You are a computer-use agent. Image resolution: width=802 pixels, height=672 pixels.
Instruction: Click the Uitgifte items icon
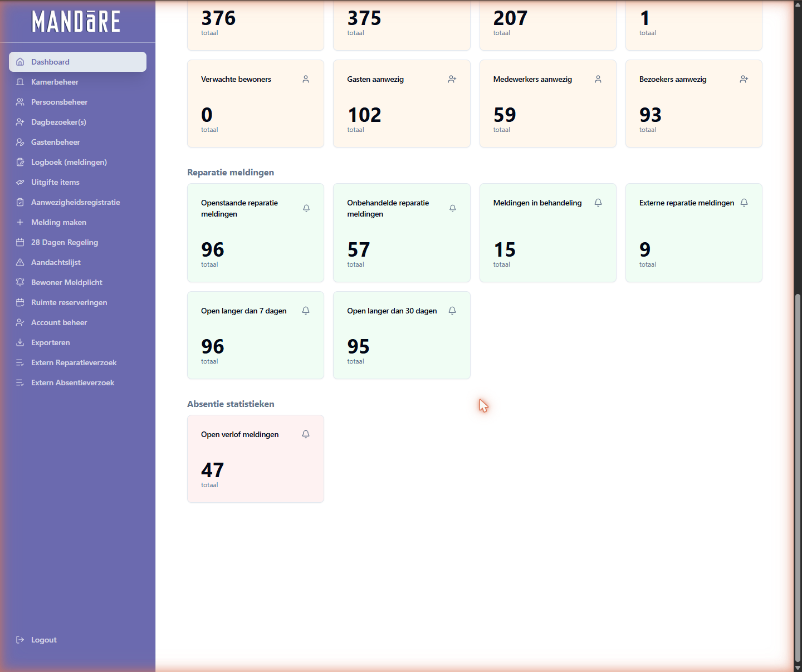pos(20,182)
